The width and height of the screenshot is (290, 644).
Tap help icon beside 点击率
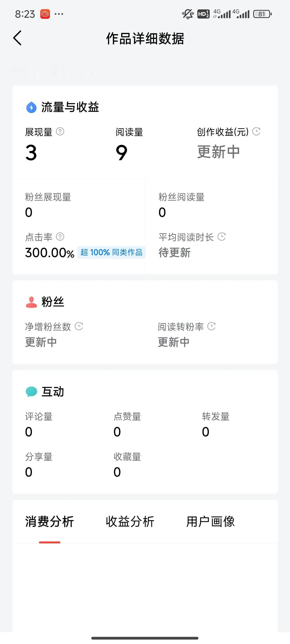60,237
